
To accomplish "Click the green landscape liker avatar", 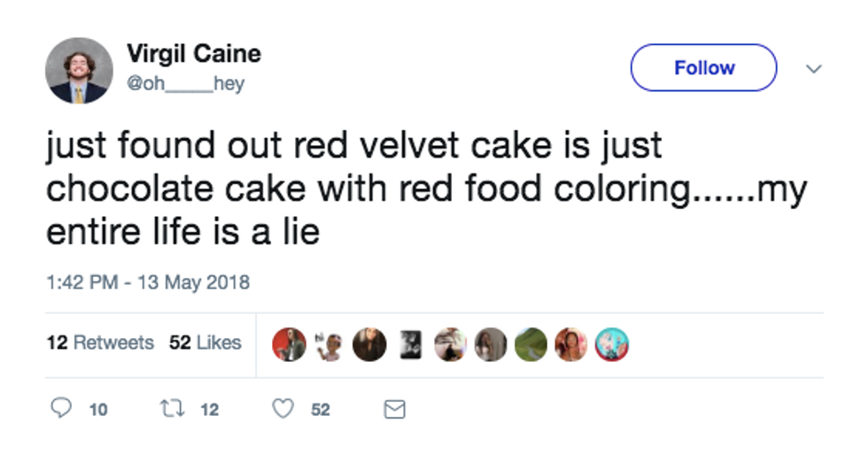I will click(531, 344).
